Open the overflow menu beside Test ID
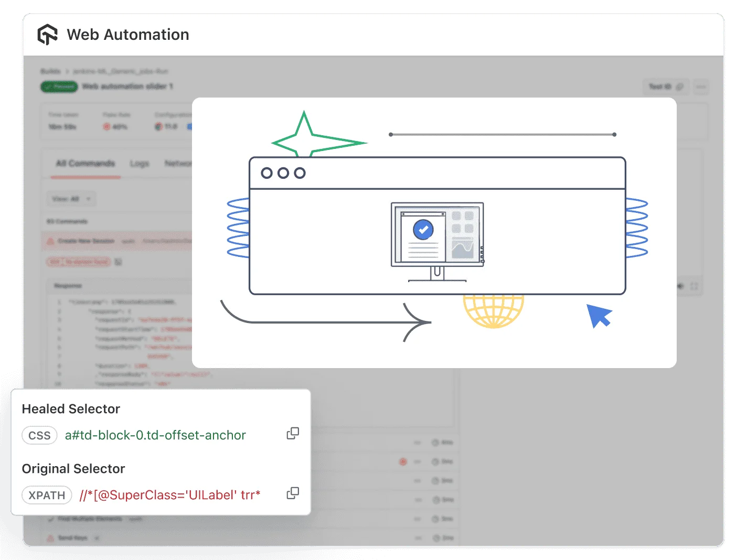747x560 pixels. pyautogui.click(x=701, y=87)
